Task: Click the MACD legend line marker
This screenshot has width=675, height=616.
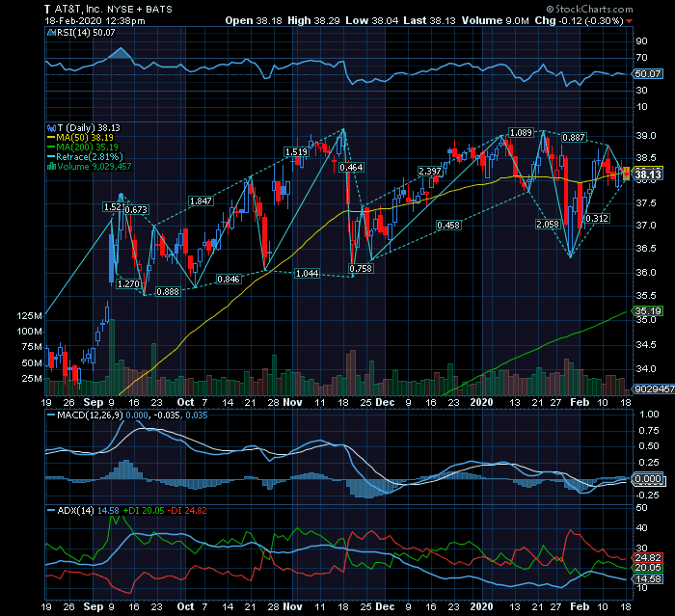Action: point(51,415)
